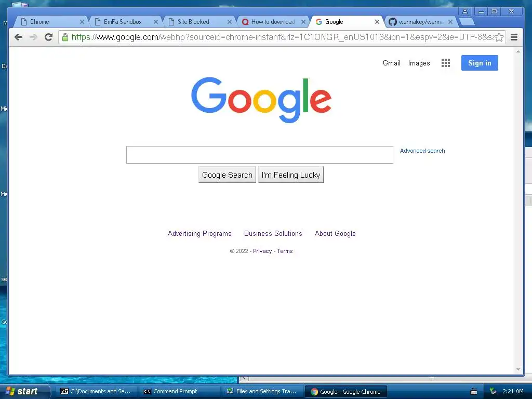Click the page scrollbar down arrow
Viewport: 532px width, 399px height.
tap(518, 369)
